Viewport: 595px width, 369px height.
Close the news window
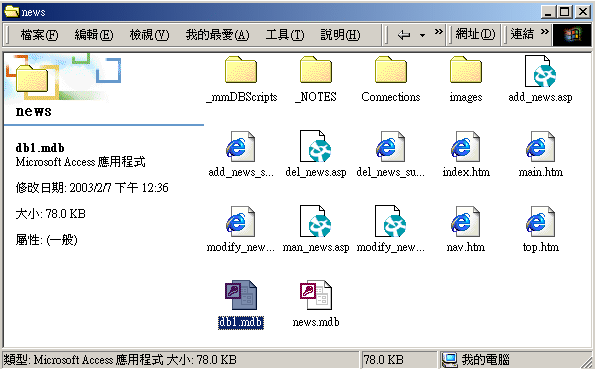[x=583, y=12]
